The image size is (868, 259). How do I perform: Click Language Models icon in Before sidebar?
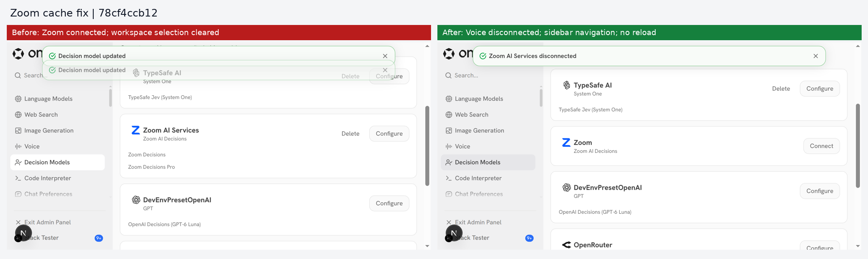point(18,99)
